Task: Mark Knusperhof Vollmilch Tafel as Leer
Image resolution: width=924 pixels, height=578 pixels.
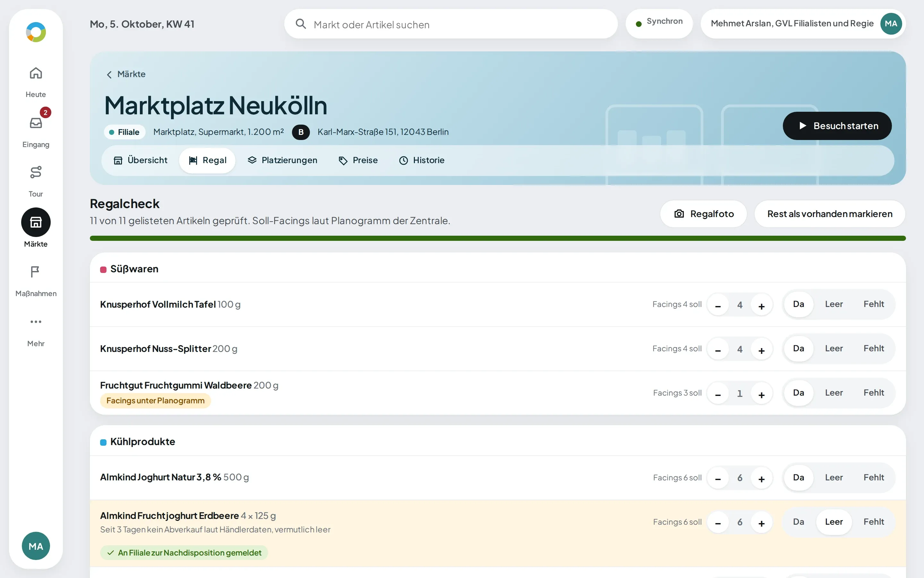Action: click(x=834, y=304)
